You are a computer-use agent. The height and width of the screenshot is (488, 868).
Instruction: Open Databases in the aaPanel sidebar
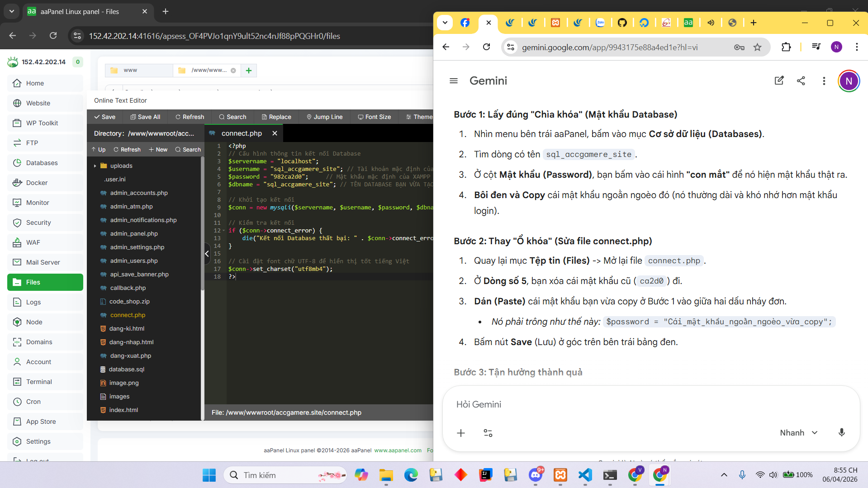[x=42, y=163]
